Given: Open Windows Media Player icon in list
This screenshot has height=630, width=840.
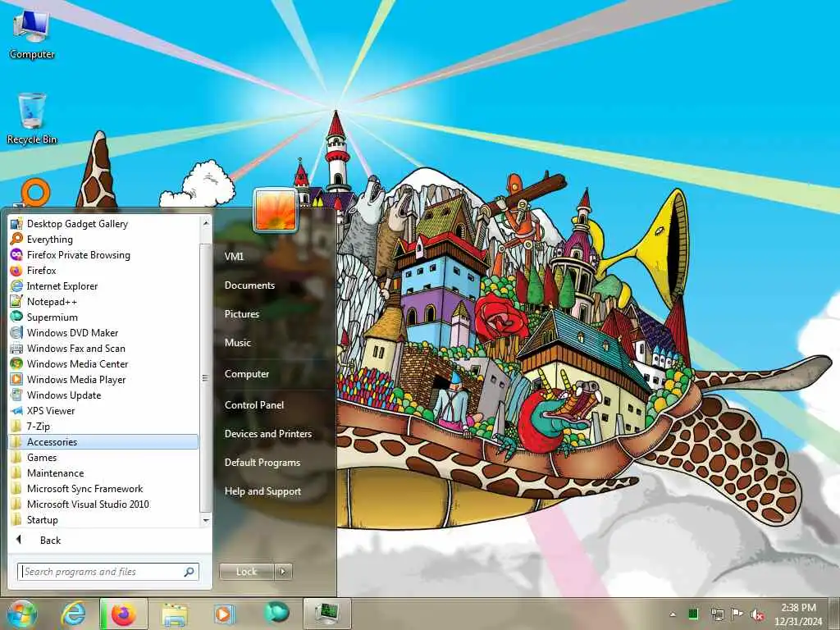Looking at the screenshot, I should click(x=16, y=379).
